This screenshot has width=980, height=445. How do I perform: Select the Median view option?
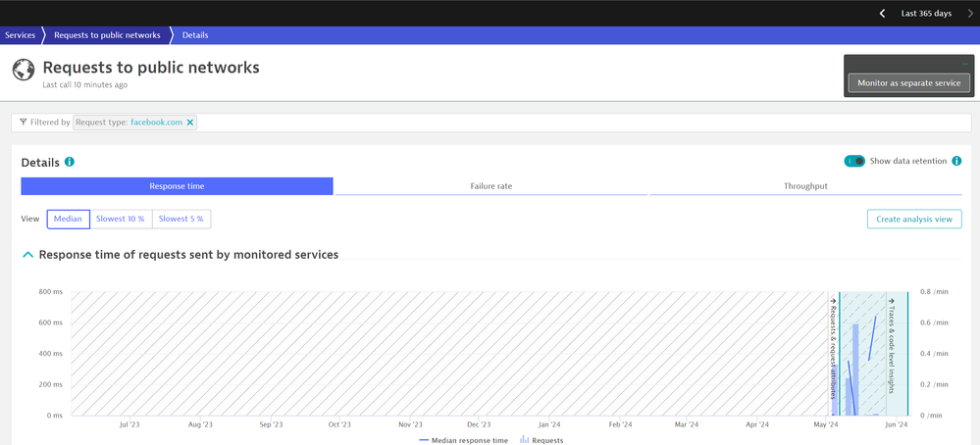pyautogui.click(x=68, y=219)
